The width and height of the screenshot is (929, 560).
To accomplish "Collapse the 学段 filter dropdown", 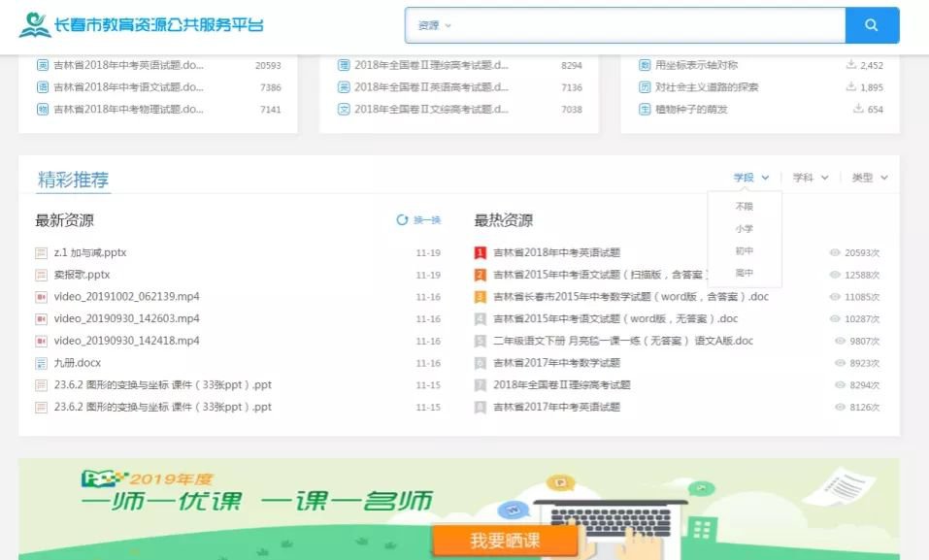I will (x=751, y=178).
